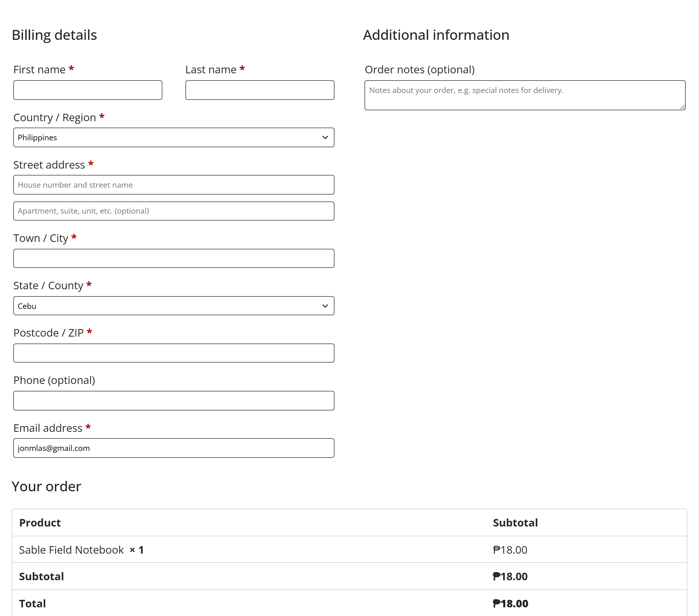Click the First name input field
The width and height of the screenshot is (699, 616).
tap(88, 90)
